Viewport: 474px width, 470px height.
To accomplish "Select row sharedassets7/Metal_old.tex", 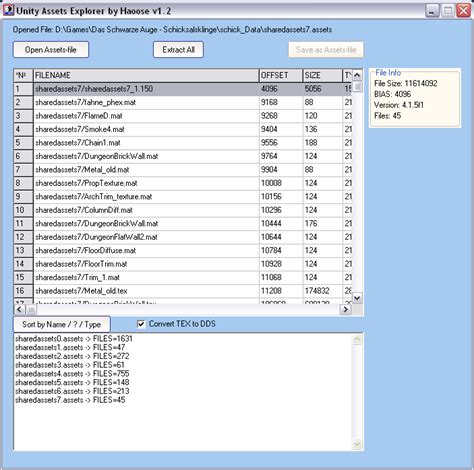I will (183, 291).
